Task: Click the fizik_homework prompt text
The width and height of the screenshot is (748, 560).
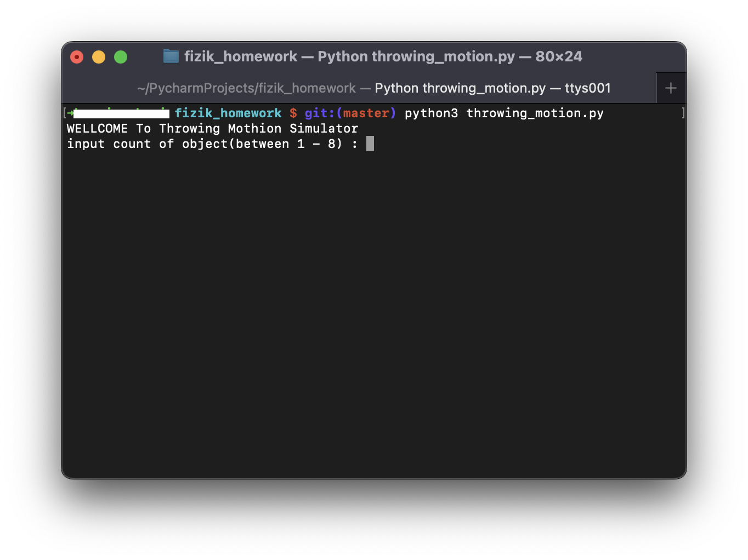Action: 228,113
